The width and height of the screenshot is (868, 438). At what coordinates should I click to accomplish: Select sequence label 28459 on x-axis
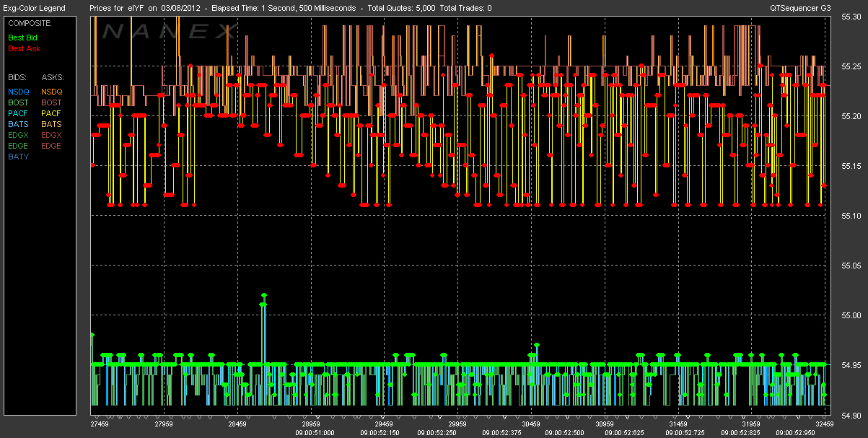pyautogui.click(x=237, y=424)
